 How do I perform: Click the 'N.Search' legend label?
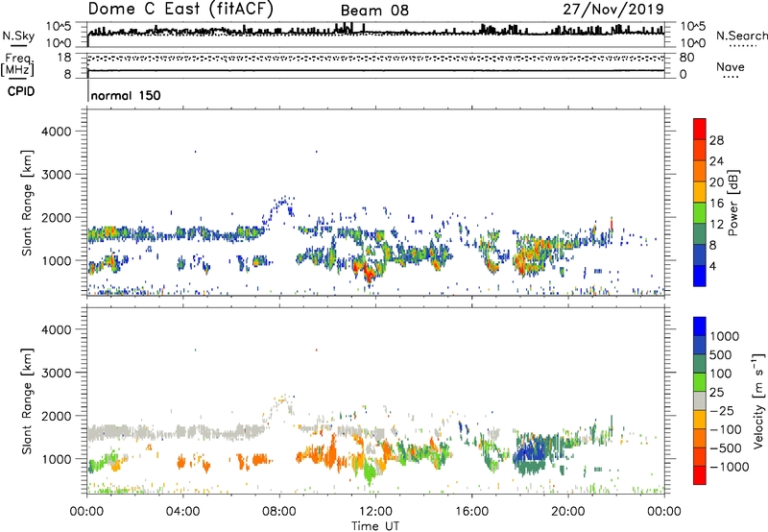point(741,36)
